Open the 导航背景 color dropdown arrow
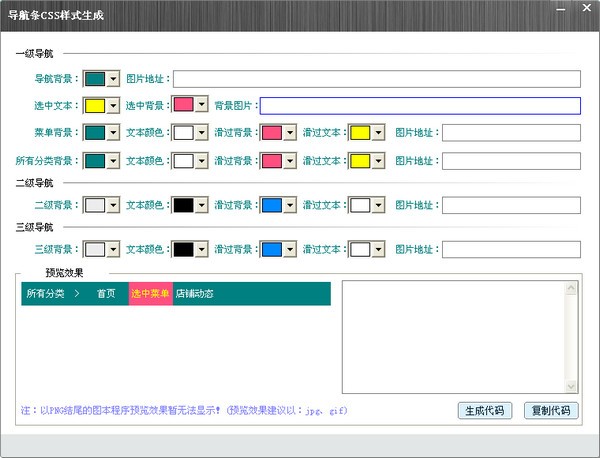This screenshot has width=600, height=458. point(113,79)
